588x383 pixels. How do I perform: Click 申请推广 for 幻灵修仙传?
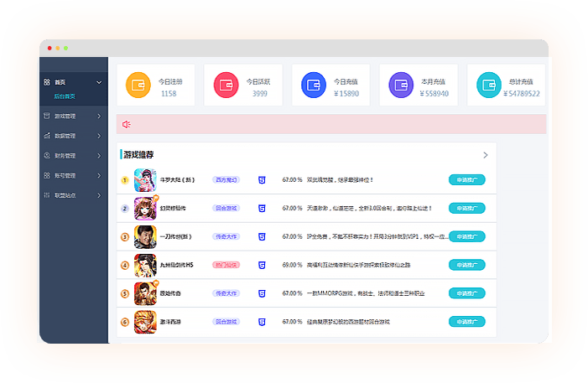click(467, 209)
